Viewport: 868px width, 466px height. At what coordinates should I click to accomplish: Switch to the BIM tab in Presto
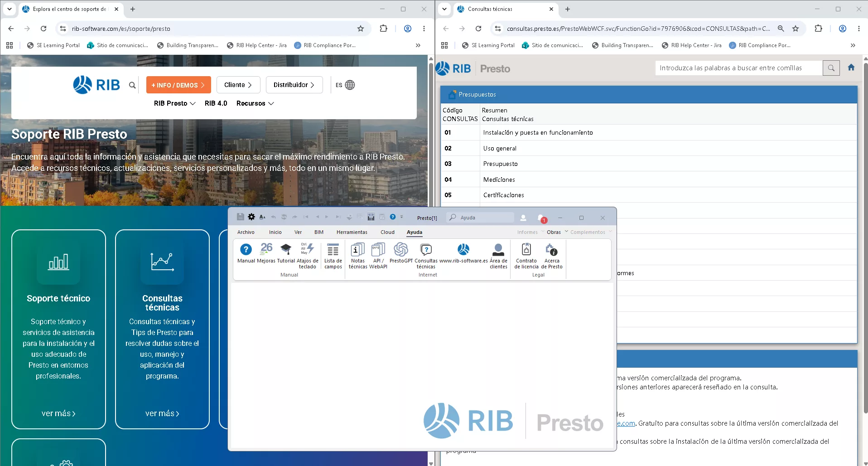tap(319, 232)
